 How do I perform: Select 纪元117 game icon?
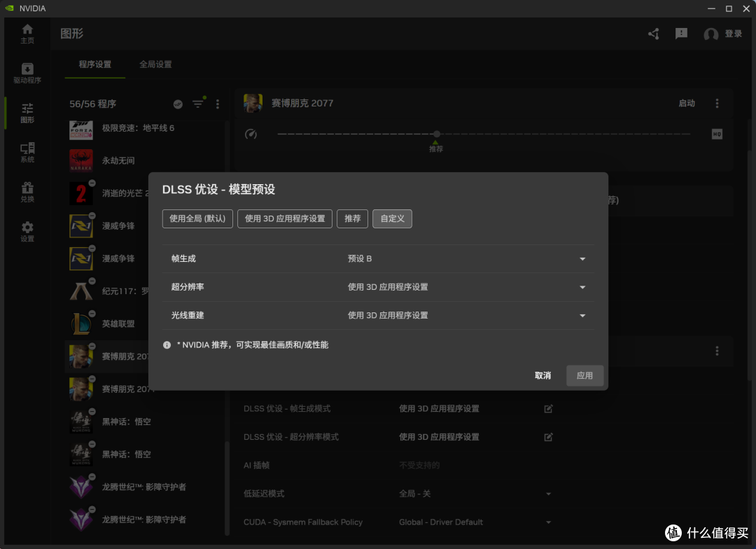(x=81, y=291)
